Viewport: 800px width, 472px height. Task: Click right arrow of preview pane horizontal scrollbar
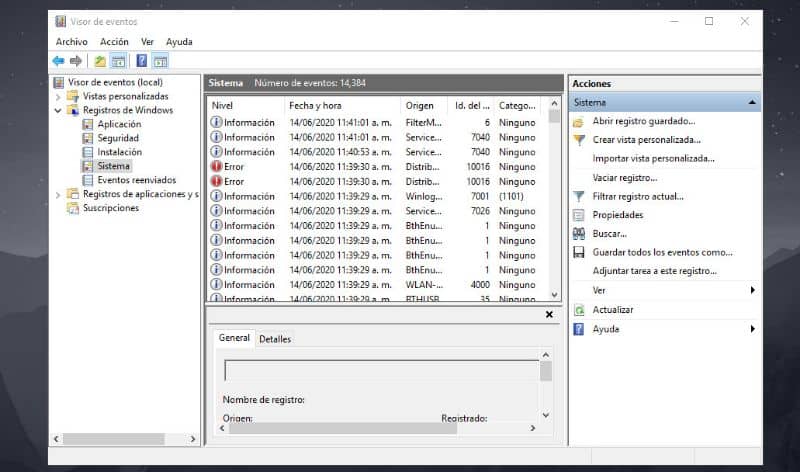click(x=533, y=428)
